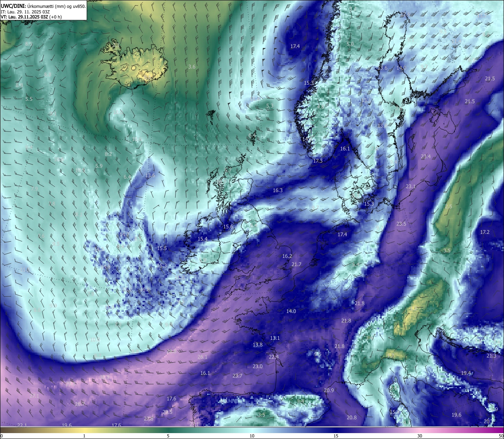
Task: Click the colour scale tick label '50'
Action: tap(501, 436)
